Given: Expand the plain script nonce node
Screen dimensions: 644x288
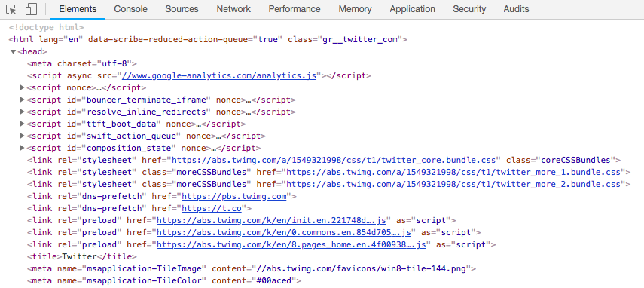Looking at the screenshot, I should point(23,88).
